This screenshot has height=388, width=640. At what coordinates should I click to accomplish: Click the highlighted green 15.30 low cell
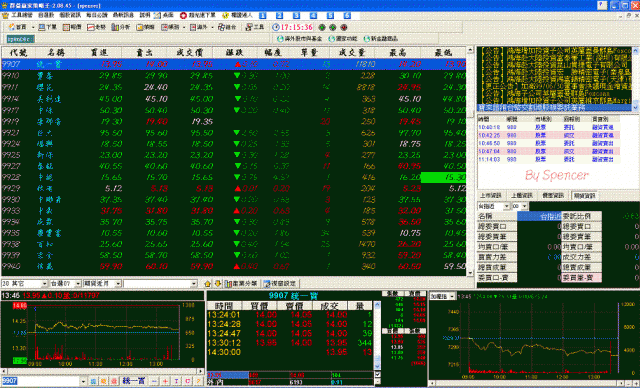point(444,177)
